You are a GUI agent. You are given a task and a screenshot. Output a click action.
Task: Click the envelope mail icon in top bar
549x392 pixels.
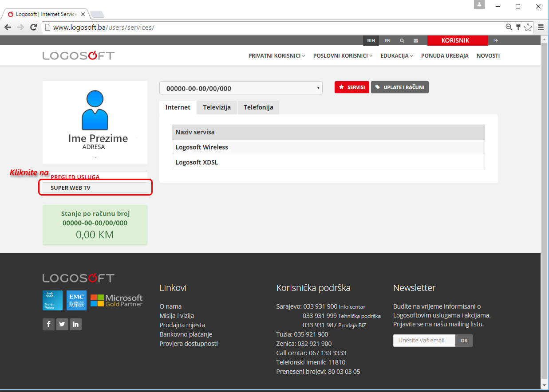(x=416, y=40)
